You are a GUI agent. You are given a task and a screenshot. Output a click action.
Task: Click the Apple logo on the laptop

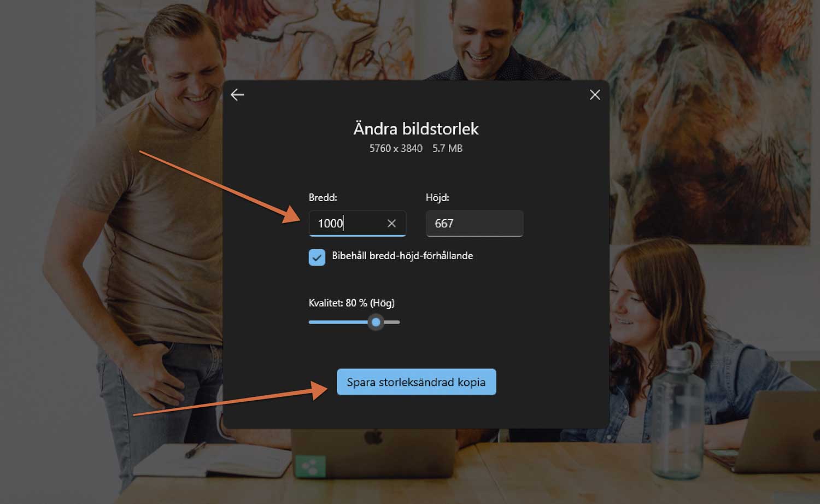tap(373, 437)
